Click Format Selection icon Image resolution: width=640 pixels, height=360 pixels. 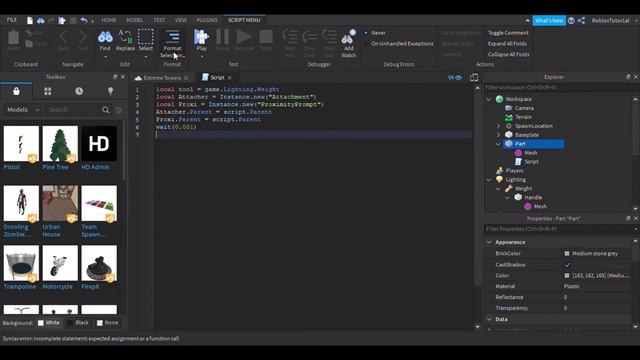coord(173,37)
